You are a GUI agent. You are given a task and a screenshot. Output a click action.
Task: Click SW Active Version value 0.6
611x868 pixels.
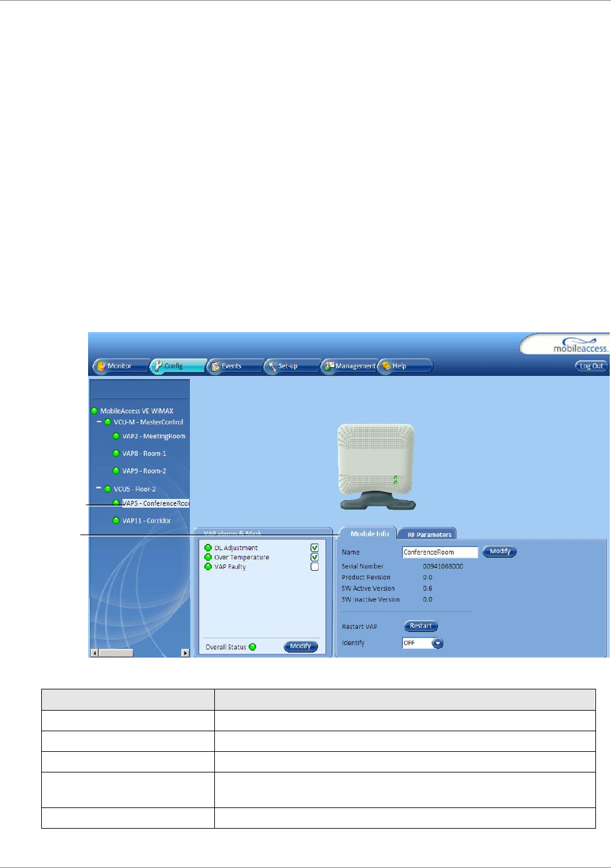click(x=427, y=588)
